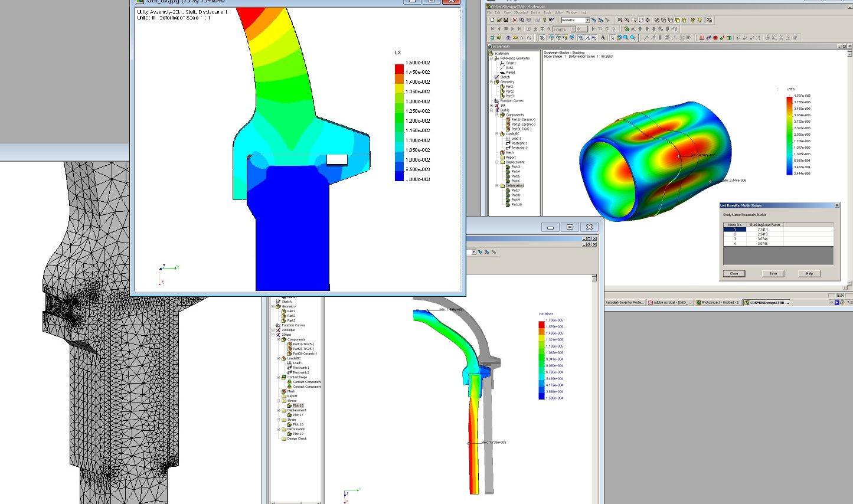Image resolution: width=853 pixels, height=504 pixels.
Task: Click the Print icon in DesignSTAR toolbar
Action: click(x=538, y=19)
